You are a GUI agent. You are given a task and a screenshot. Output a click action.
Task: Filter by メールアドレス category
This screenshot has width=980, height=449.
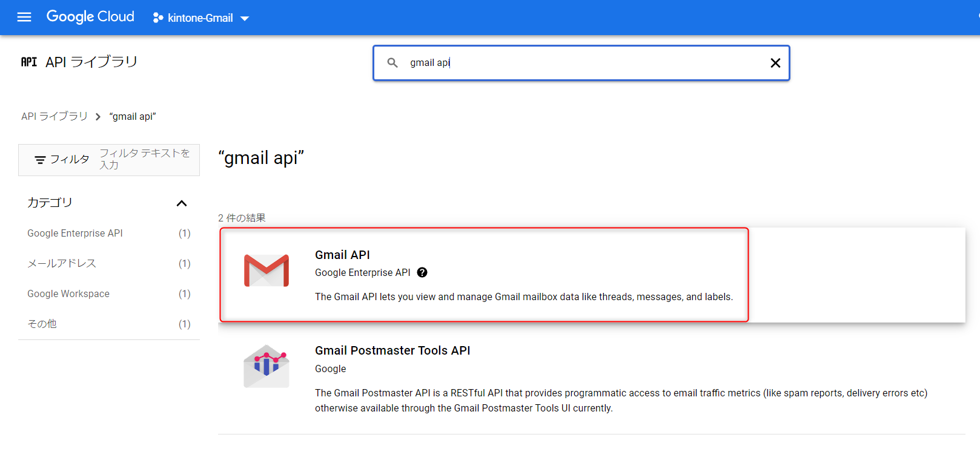[x=62, y=264]
